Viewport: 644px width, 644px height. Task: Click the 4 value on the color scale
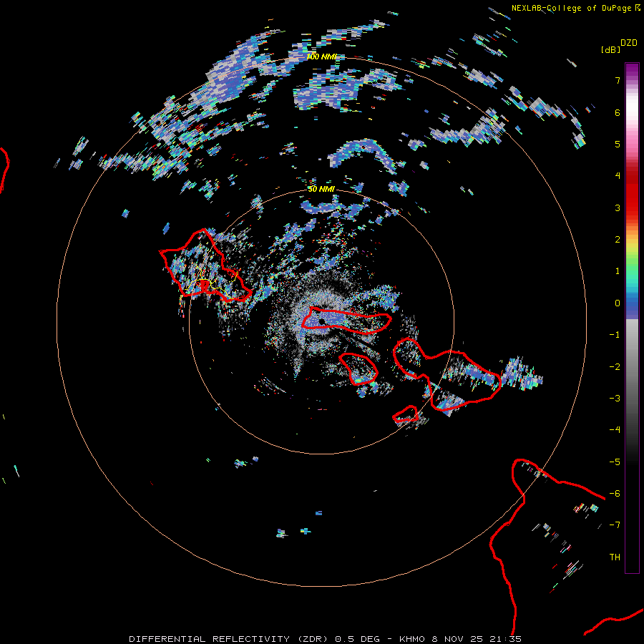click(x=618, y=175)
